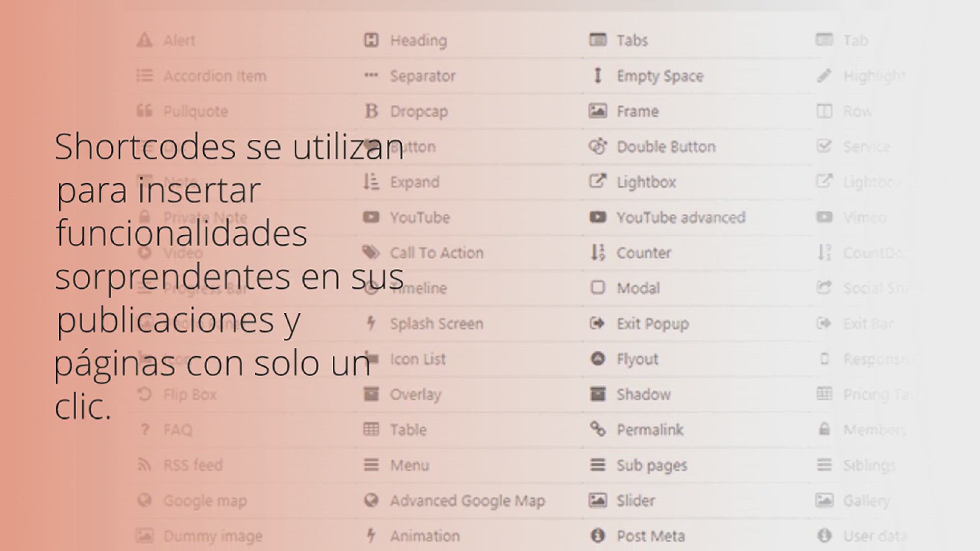The height and width of the screenshot is (551, 980).
Task: Click the Empty Space arrow icon
Action: pyautogui.click(x=598, y=76)
